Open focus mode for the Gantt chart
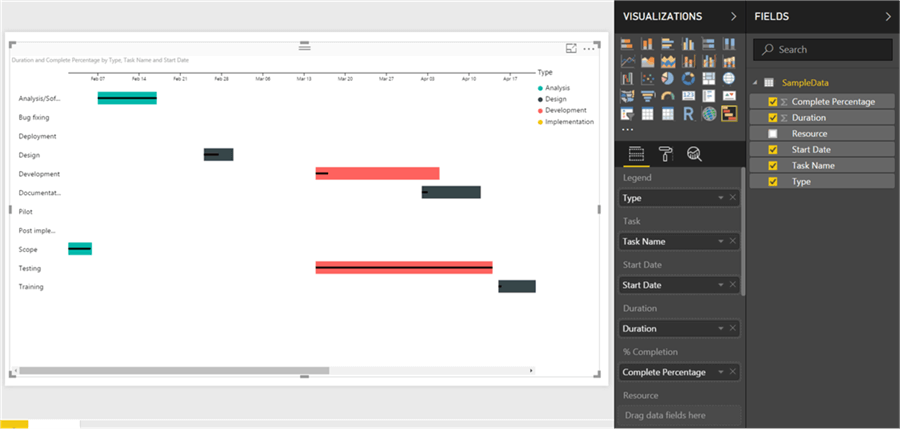The width and height of the screenshot is (900, 429). pyautogui.click(x=571, y=49)
